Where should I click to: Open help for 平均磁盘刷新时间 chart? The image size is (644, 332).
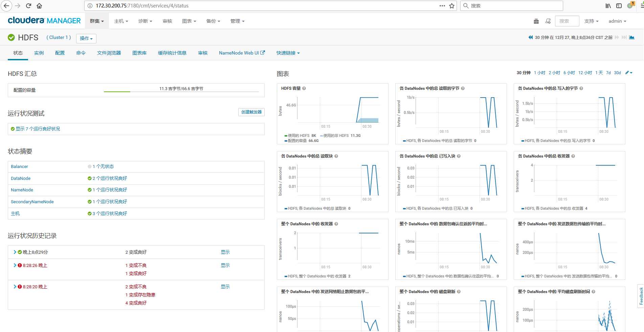(x=593, y=292)
